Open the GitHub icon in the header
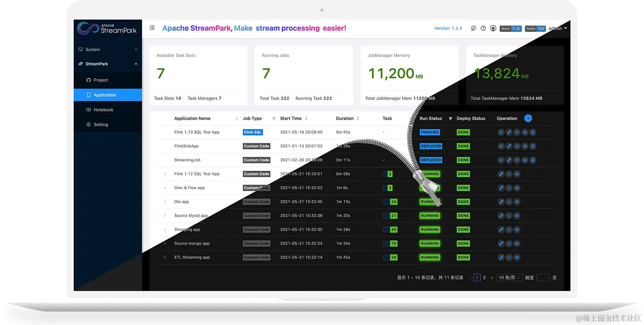Viewport: 644px width, 325px height. click(493, 28)
